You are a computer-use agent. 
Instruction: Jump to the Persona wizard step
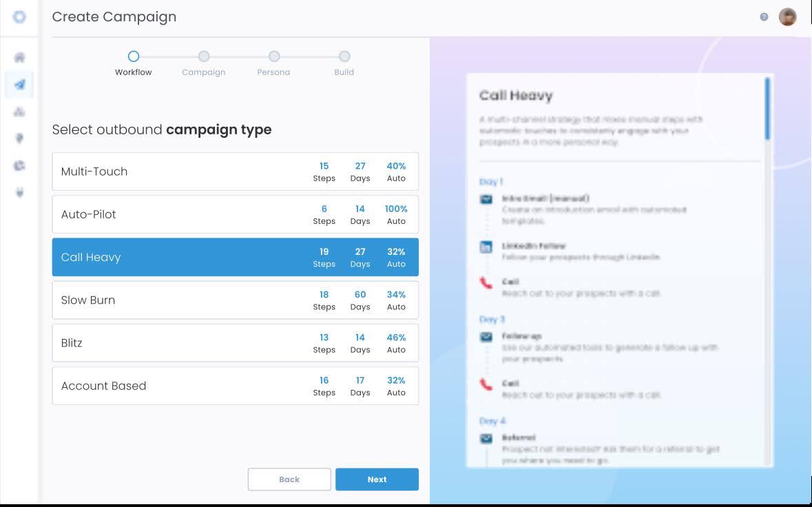[274, 56]
